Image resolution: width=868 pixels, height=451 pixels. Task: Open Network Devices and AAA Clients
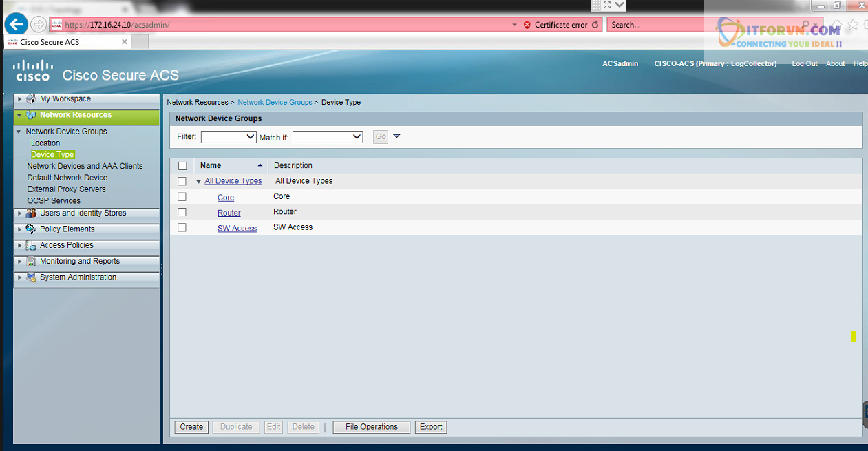click(85, 166)
